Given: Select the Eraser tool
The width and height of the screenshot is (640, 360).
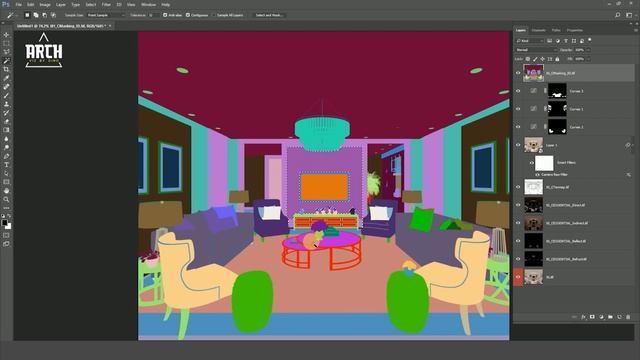Looking at the screenshot, I should 6,121.
